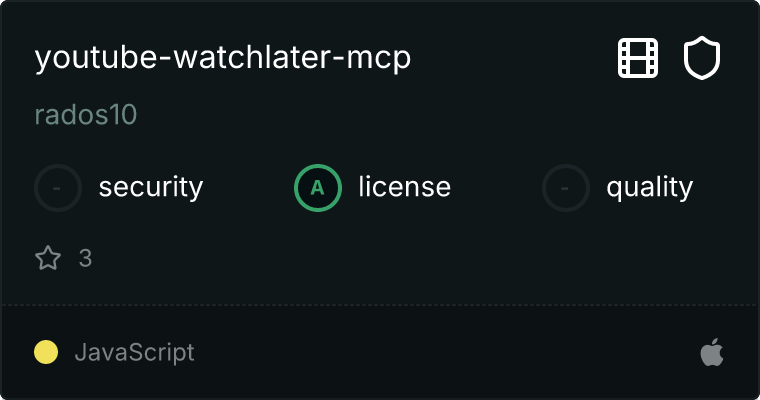Click empty footer space beside JavaScript
760x400 pixels.
[446, 352]
